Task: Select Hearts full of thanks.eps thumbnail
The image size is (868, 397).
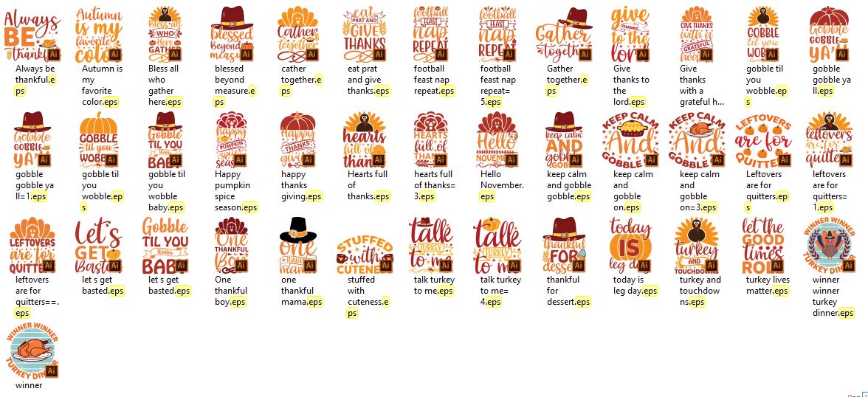Action: (x=365, y=139)
